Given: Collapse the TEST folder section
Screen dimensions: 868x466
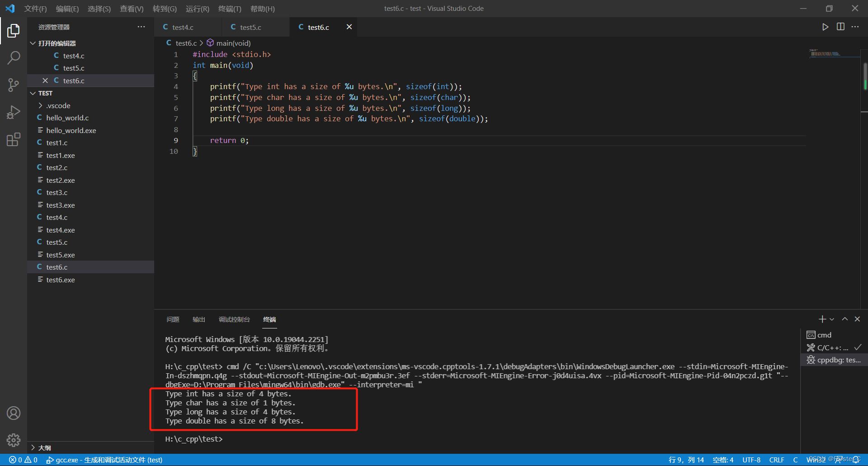Looking at the screenshot, I should point(33,93).
